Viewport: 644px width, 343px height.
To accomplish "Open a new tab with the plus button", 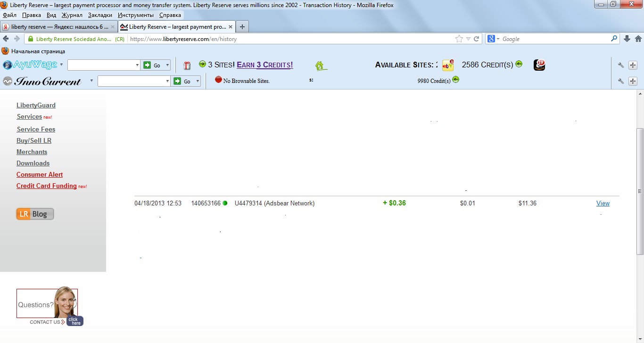I will click(242, 27).
